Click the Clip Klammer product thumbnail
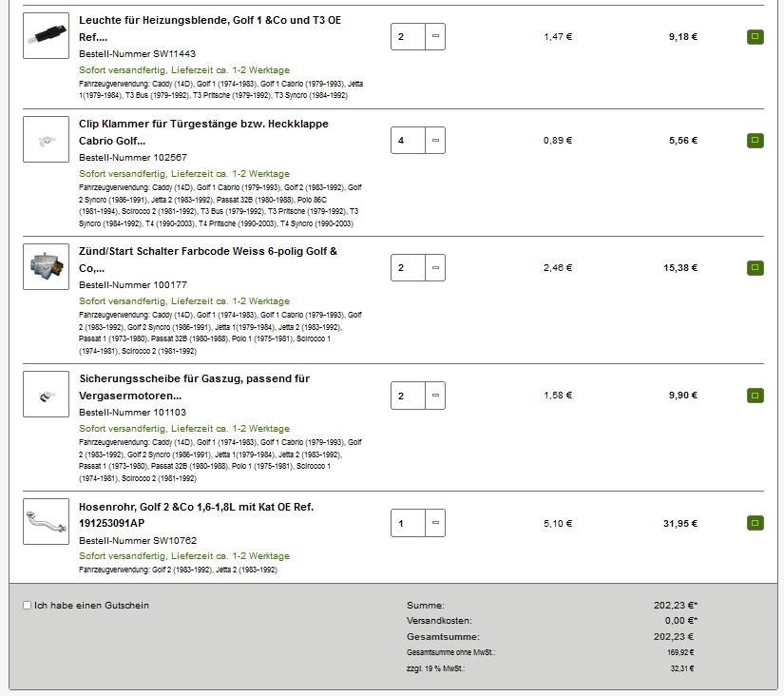This screenshot has width=784, height=696. (46, 140)
